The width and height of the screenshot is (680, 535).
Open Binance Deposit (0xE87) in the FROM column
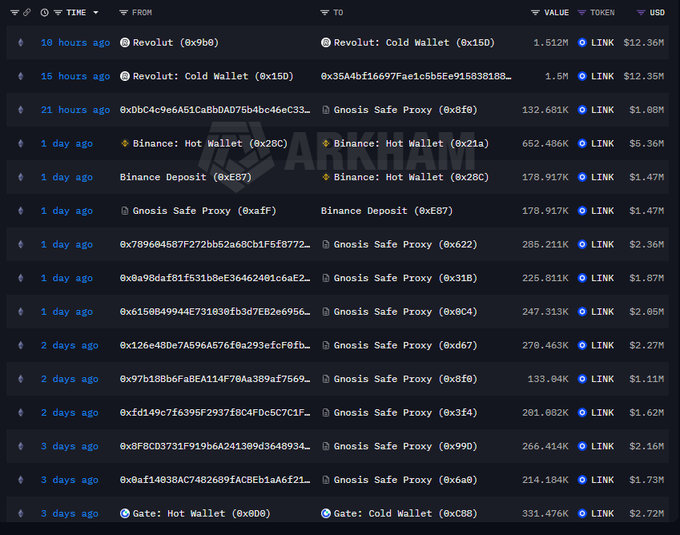tap(186, 177)
